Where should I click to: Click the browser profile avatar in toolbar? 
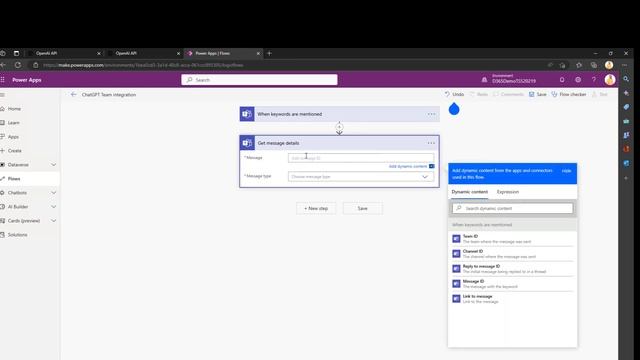[x=609, y=65]
